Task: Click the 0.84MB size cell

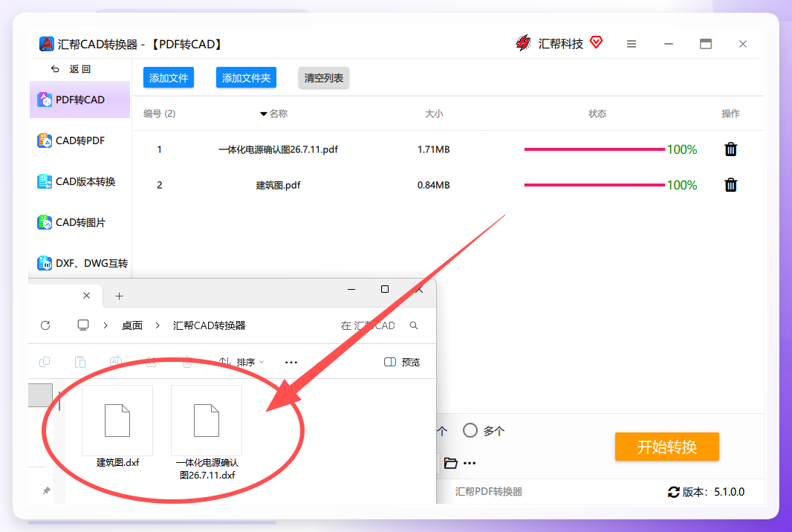Action: pyautogui.click(x=433, y=186)
